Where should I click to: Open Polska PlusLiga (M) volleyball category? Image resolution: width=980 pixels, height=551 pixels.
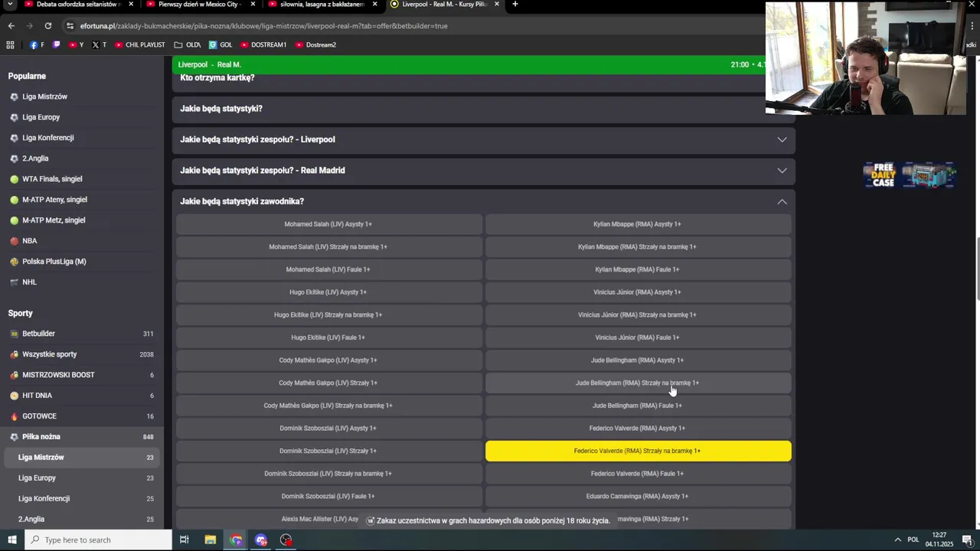54,262
